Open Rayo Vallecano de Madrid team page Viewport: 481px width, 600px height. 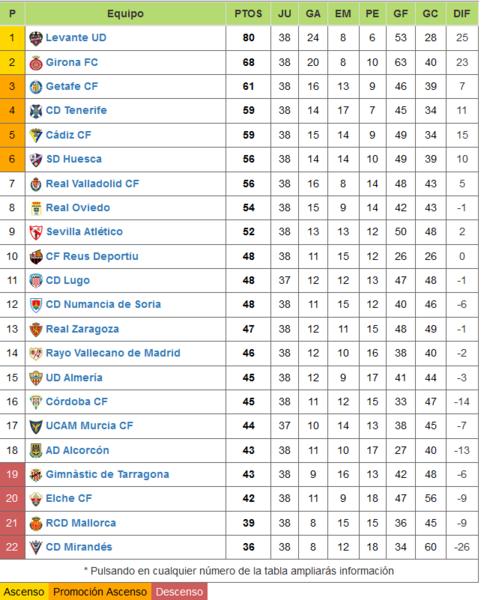[x=113, y=353]
